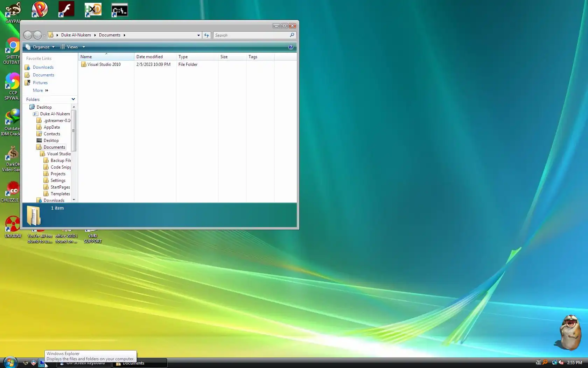The width and height of the screenshot is (588, 368).
Task: Select Documents folder in the tree
Action: pyautogui.click(x=54, y=147)
